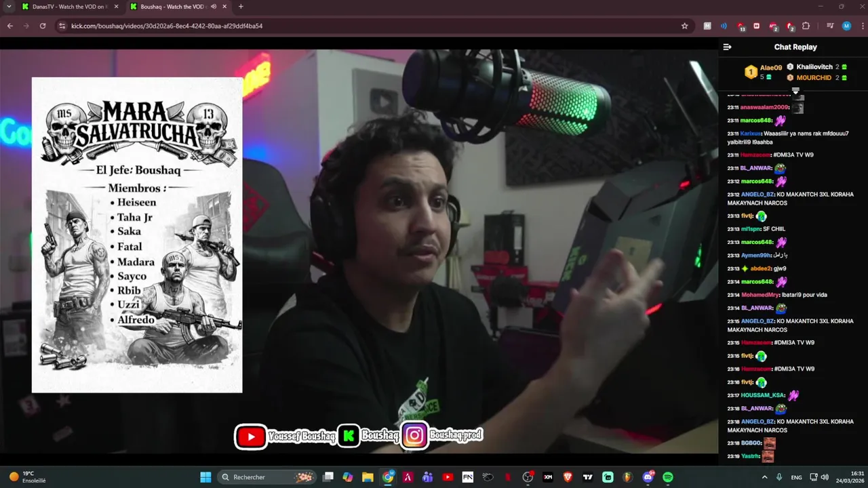Click username BGBGO in chat
The height and width of the screenshot is (488, 868).
point(751,443)
